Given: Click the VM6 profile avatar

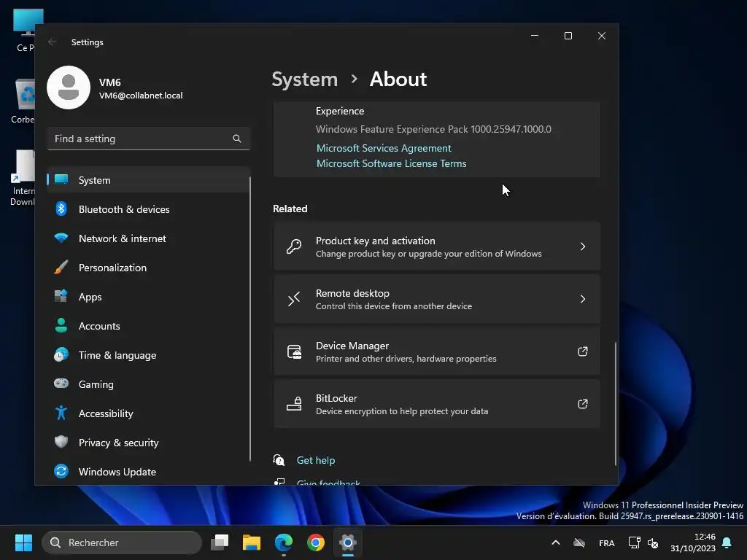Looking at the screenshot, I should [69, 87].
